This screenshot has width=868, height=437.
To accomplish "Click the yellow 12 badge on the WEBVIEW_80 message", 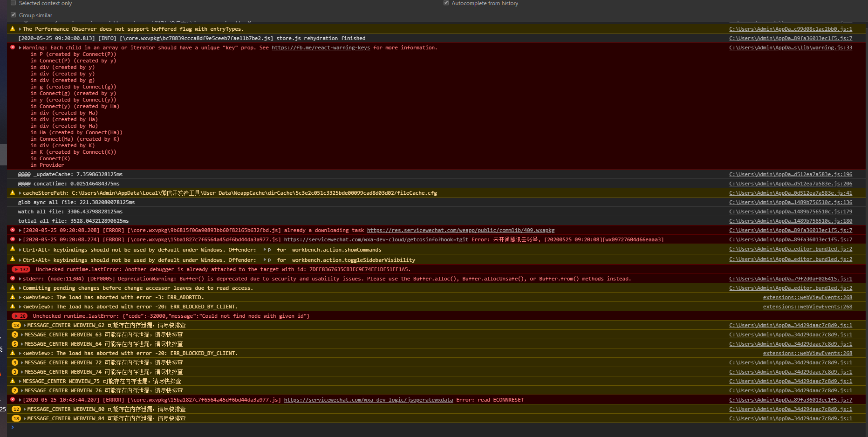I will (x=16, y=409).
